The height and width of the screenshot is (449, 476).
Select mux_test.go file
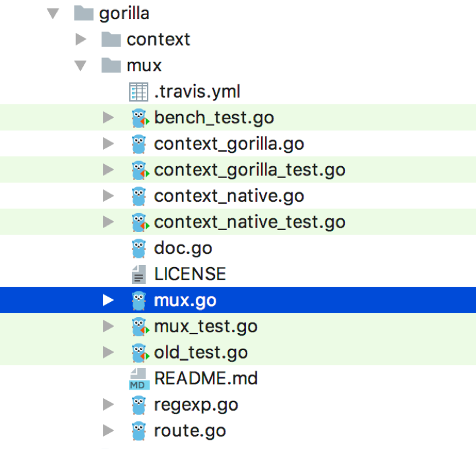(238, 326)
